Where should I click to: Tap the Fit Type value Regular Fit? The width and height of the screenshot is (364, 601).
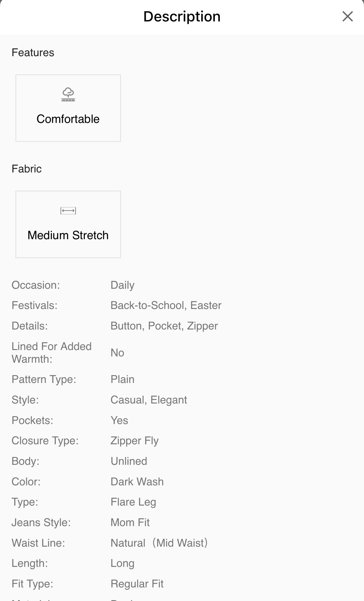coord(137,584)
